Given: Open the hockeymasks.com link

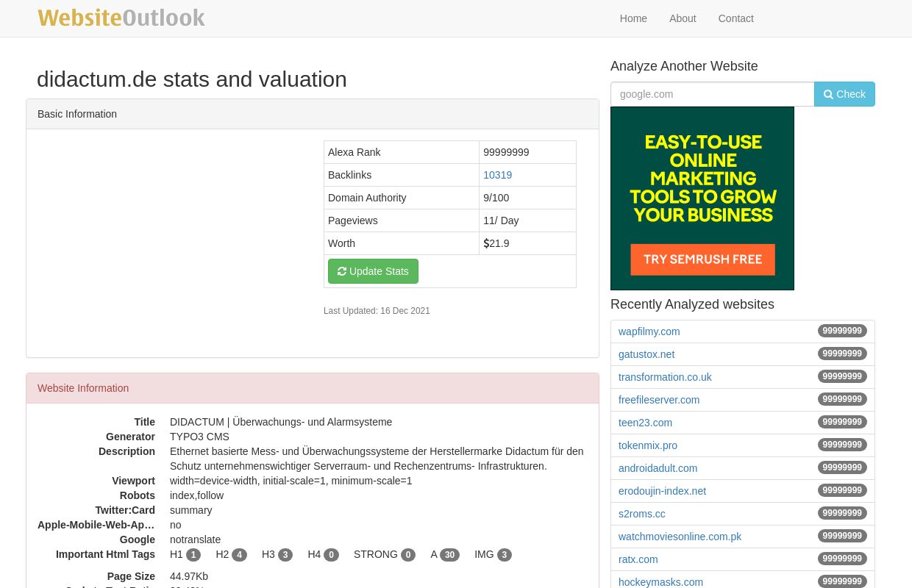Looking at the screenshot, I should (x=660, y=582).
